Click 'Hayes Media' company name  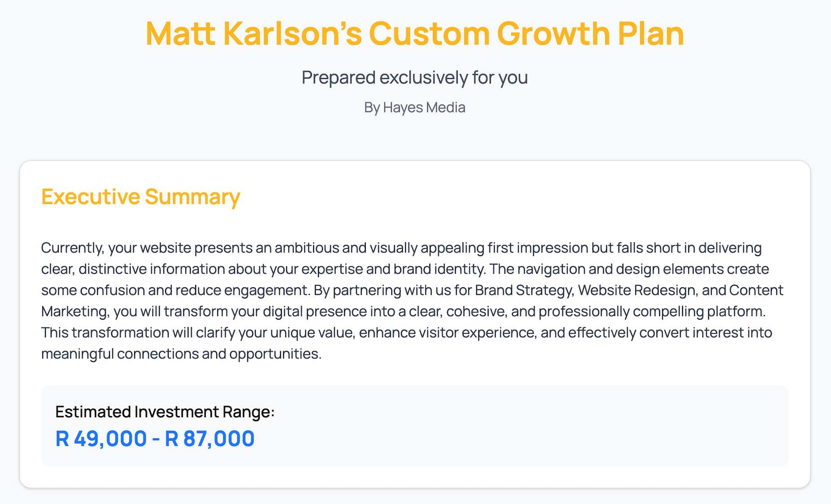[x=424, y=108]
